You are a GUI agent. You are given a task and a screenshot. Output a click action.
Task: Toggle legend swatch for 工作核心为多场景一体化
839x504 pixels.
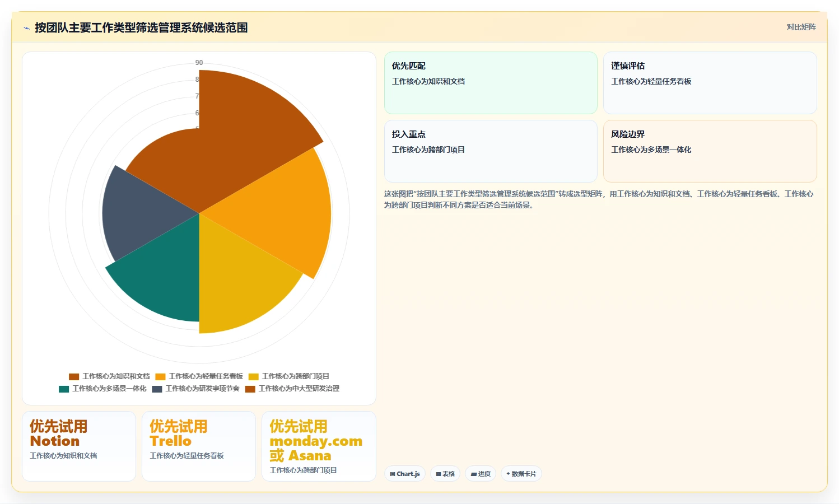[64, 389]
